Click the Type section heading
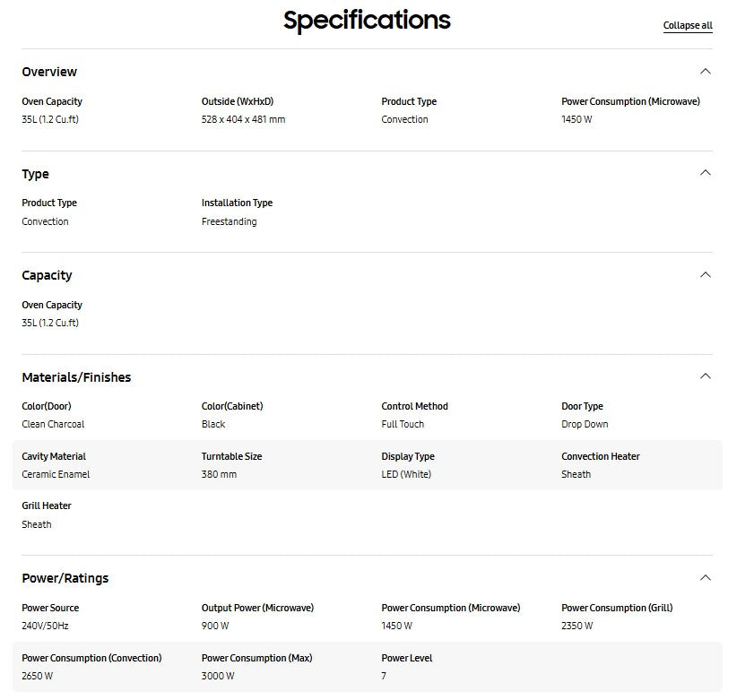This screenshot has width=754, height=700. click(x=36, y=174)
